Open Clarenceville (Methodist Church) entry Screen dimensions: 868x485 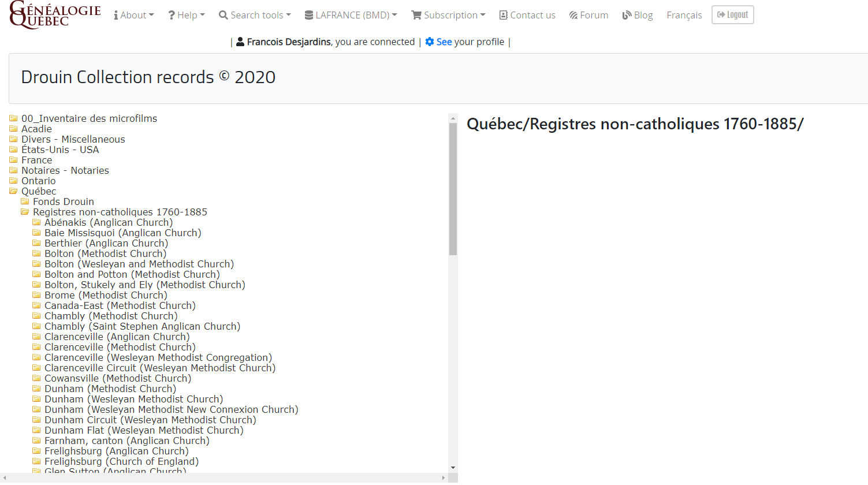click(120, 347)
